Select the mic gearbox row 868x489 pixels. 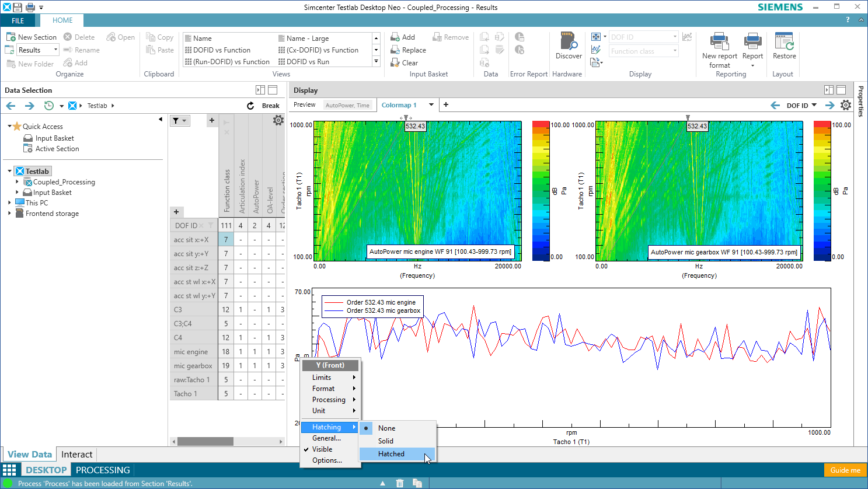coord(194,366)
